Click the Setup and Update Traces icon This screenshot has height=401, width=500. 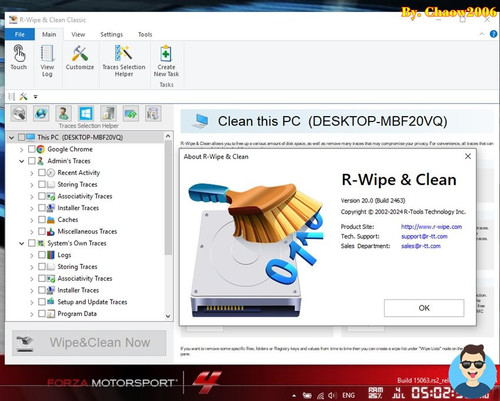tap(51, 302)
